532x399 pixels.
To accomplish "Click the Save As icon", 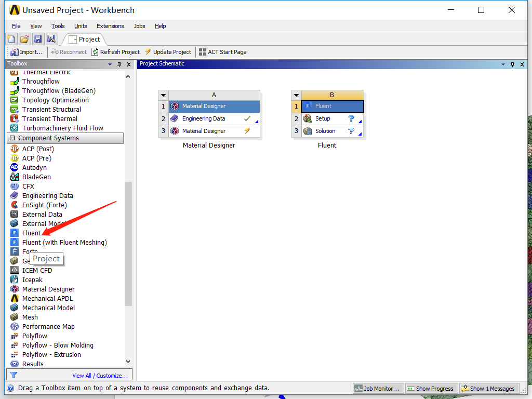I will click(x=51, y=39).
